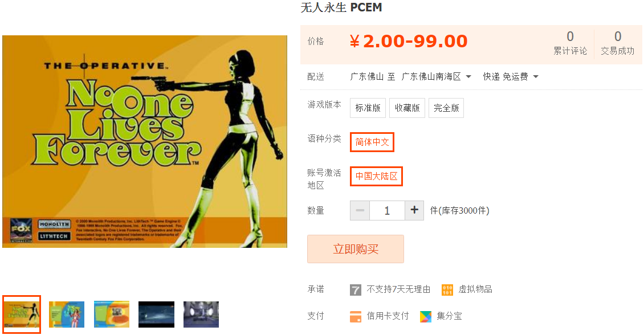Image resolution: width=644 pixels, height=335 pixels.
Task: Click the virtual goods binary icon
Action: (x=447, y=290)
